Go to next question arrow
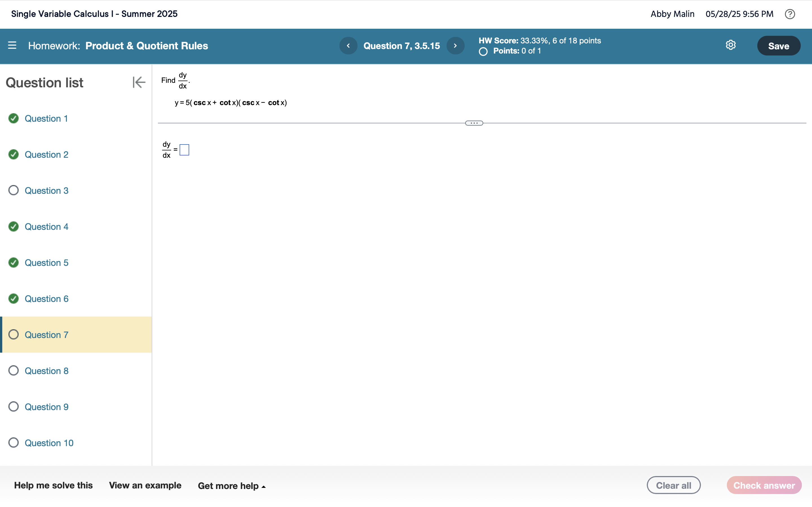This screenshot has height=507, width=812. click(455, 46)
